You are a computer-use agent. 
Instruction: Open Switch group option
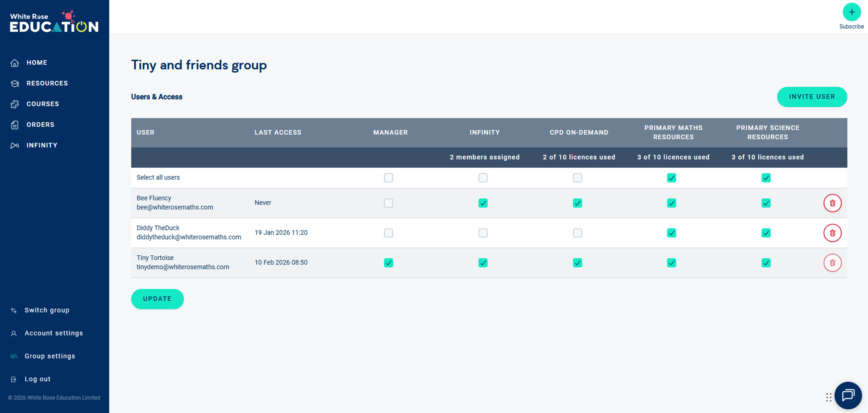pyautogui.click(x=47, y=310)
